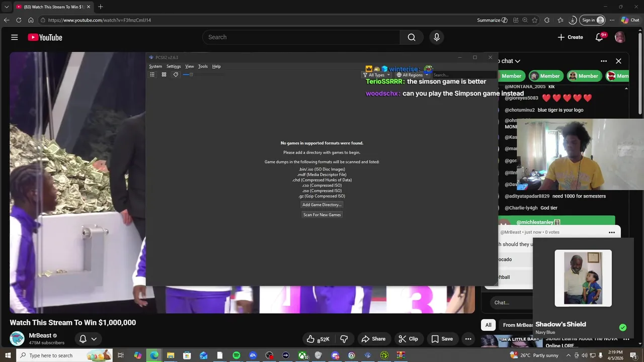Add this page to favorites star
This screenshot has width=644, height=362.
(534, 20)
